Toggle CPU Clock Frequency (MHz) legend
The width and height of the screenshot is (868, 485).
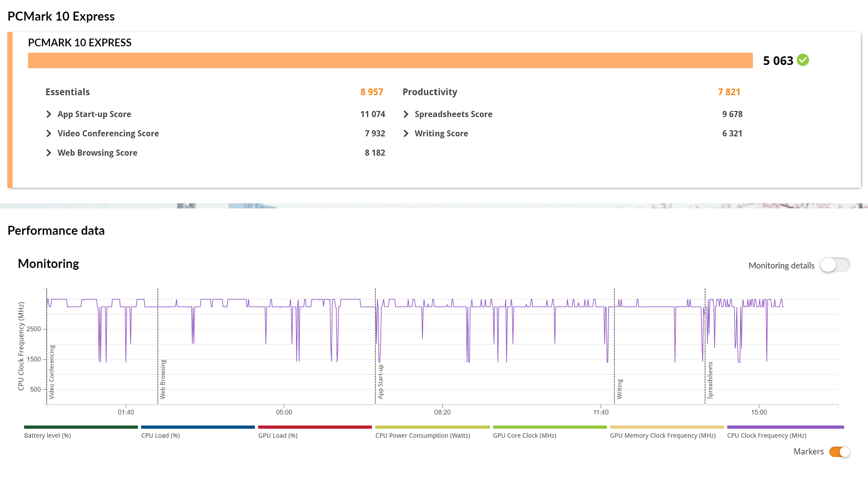coord(785,432)
